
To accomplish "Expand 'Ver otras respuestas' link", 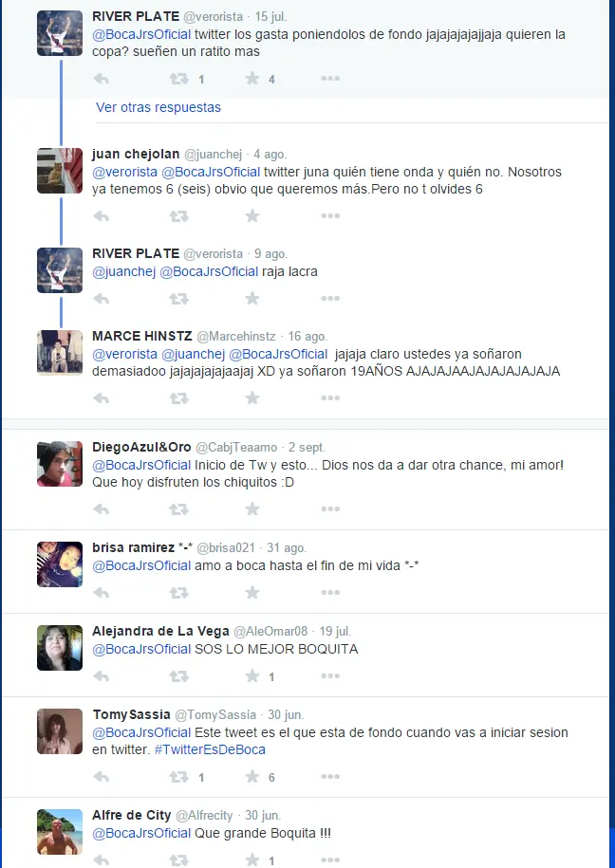I will [x=158, y=107].
